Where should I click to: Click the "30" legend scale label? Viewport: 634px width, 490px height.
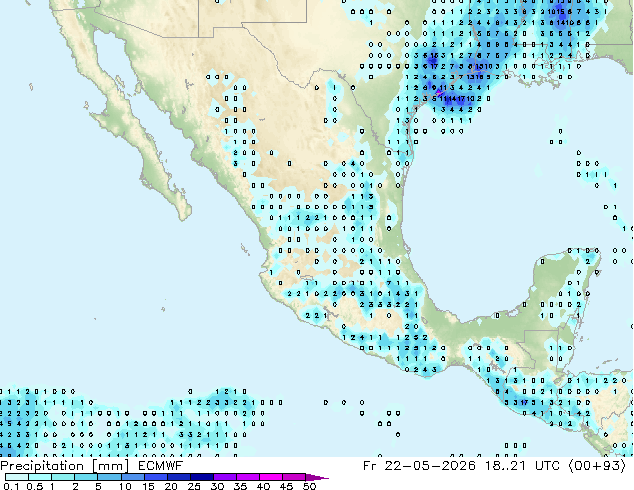[x=217, y=486]
